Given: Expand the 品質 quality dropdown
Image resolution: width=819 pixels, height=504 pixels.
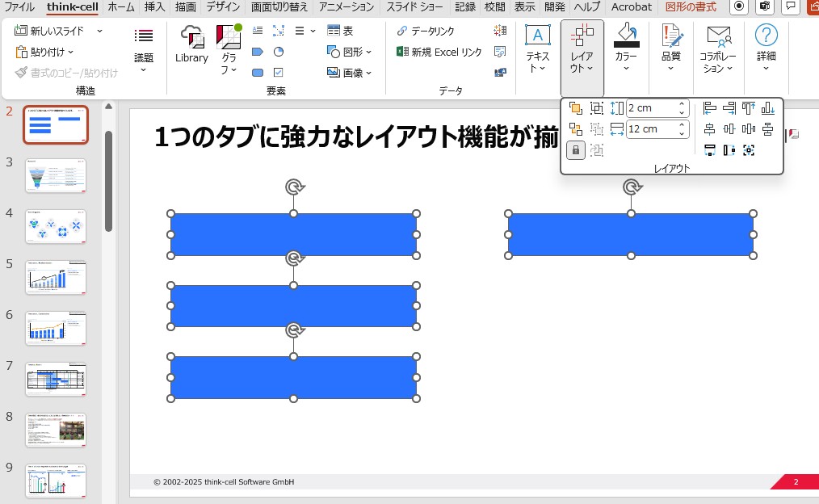Looking at the screenshot, I should 670,48.
